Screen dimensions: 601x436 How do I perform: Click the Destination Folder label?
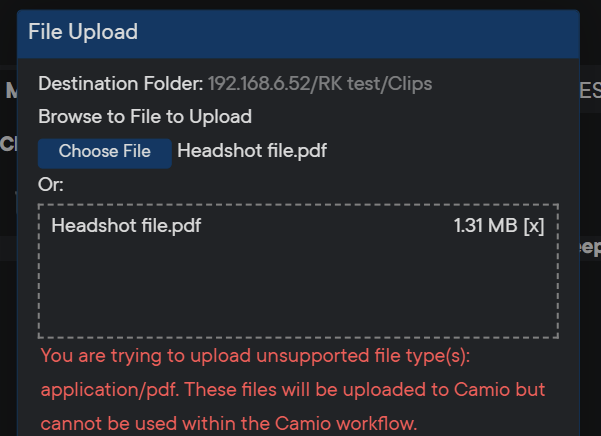pyautogui.click(x=120, y=84)
